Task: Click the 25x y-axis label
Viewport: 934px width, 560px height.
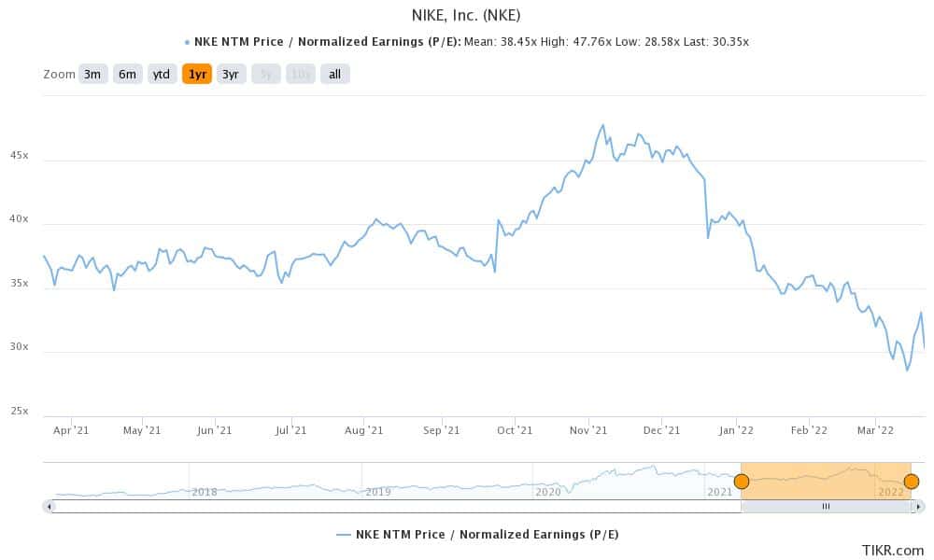Action: point(19,412)
